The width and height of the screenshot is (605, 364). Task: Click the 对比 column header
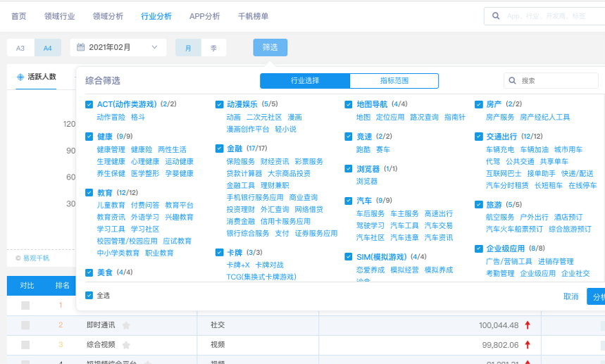27,285
